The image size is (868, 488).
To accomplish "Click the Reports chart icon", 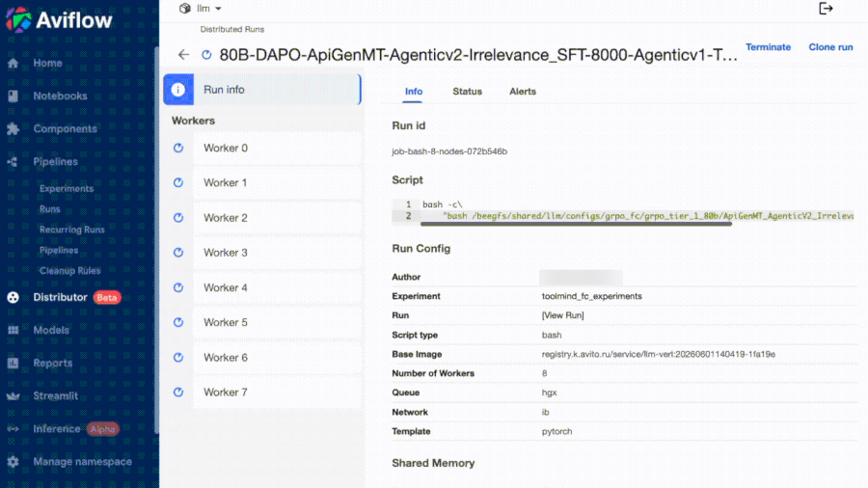I will point(14,363).
